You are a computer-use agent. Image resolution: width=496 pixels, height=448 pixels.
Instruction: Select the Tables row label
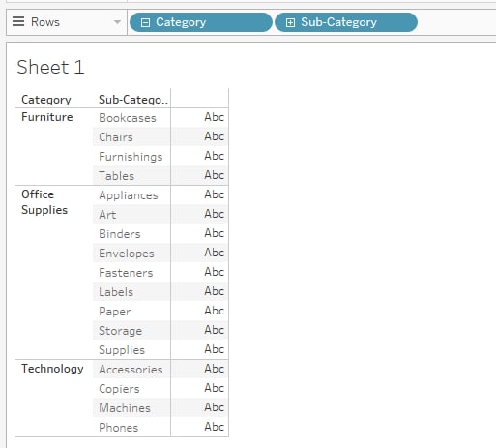[x=116, y=176]
